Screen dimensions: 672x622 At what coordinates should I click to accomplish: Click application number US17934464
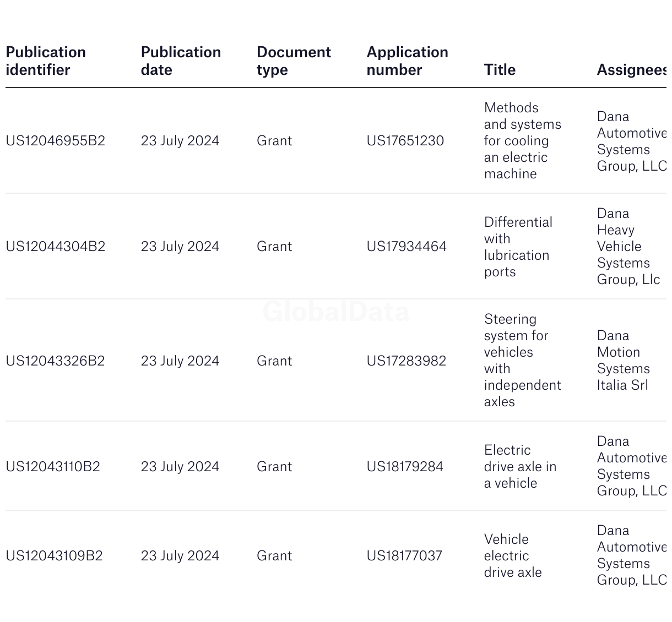pyautogui.click(x=407, y=247)
